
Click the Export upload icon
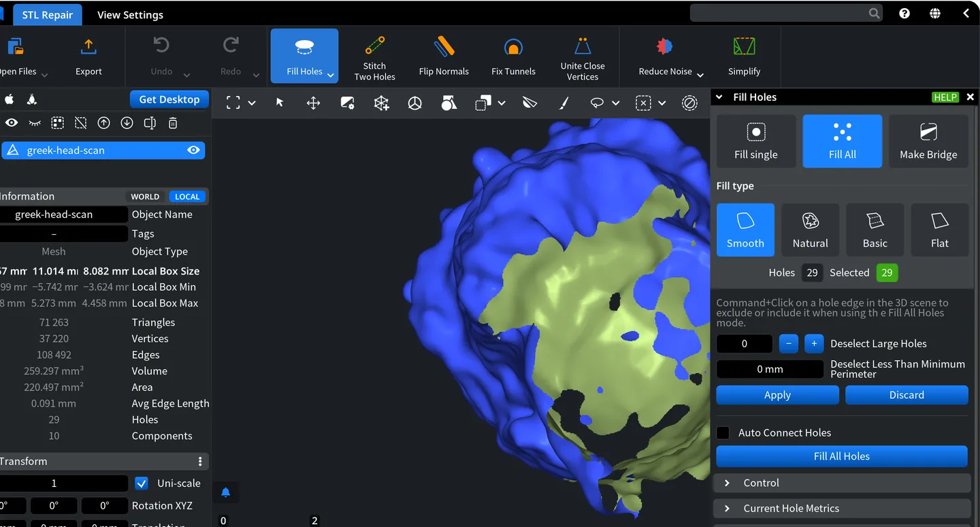88,46
